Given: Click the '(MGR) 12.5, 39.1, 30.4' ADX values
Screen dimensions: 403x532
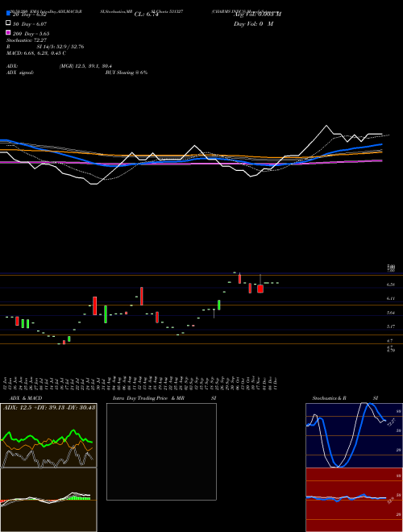Looking at the screenshot, I should (85, 66).
